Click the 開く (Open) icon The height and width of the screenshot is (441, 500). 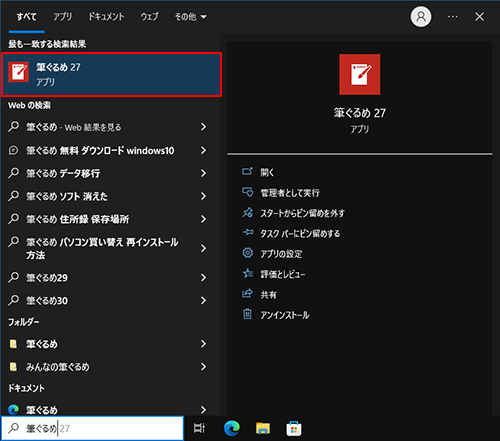[x=247, y=172]
